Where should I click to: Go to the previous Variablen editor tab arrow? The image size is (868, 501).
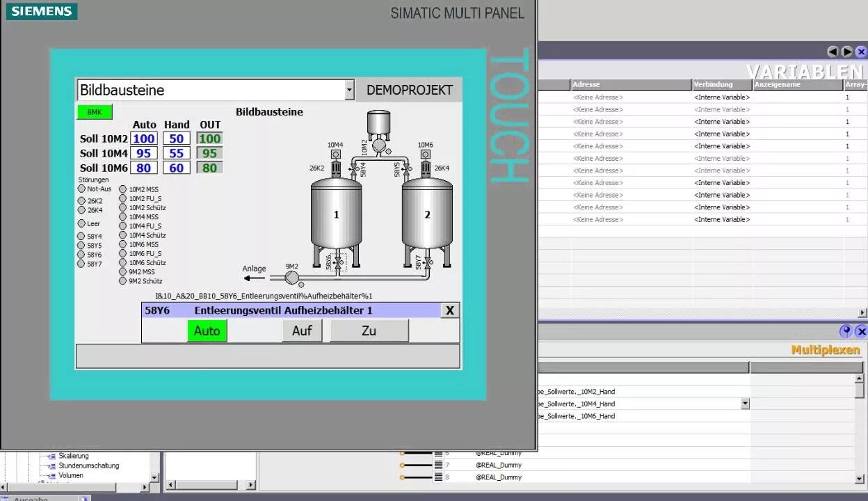click(833, 51)
